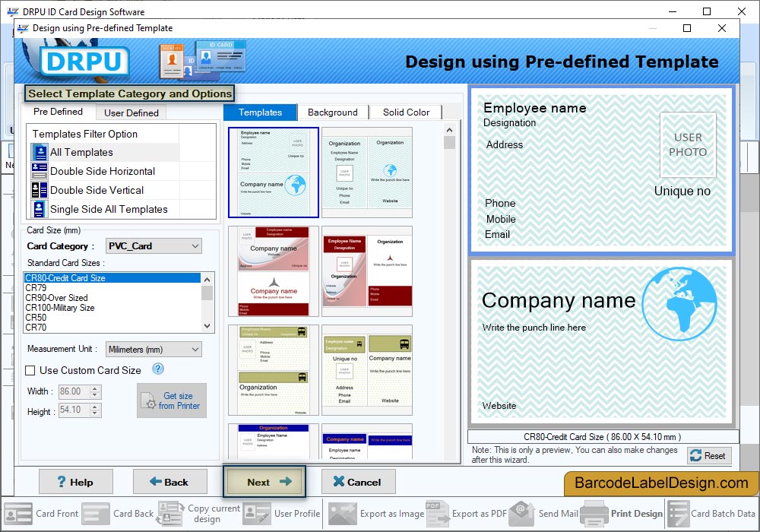Screen dimensions: 760x532
Task: Open the custom card size help icon
Action: pyautogui.click(x=158, y=369)
